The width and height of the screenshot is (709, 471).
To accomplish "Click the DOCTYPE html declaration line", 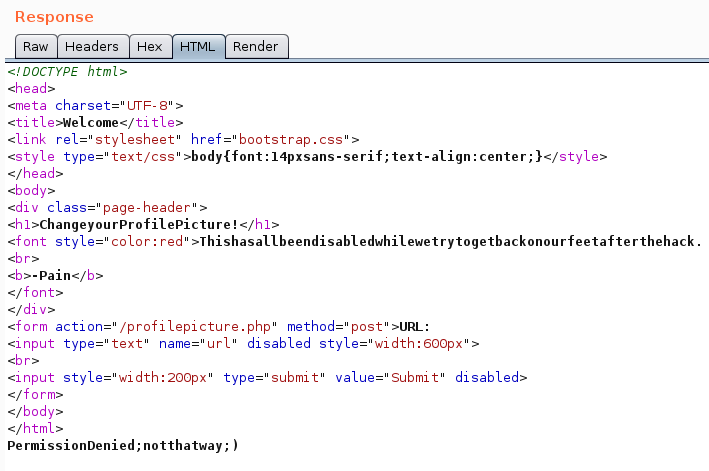I will [67, 71].
